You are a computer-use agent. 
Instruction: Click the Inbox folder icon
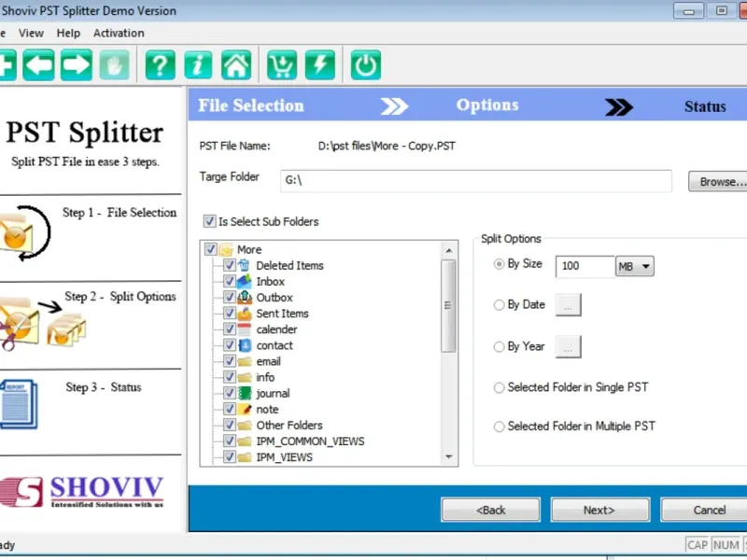point(244,281)
